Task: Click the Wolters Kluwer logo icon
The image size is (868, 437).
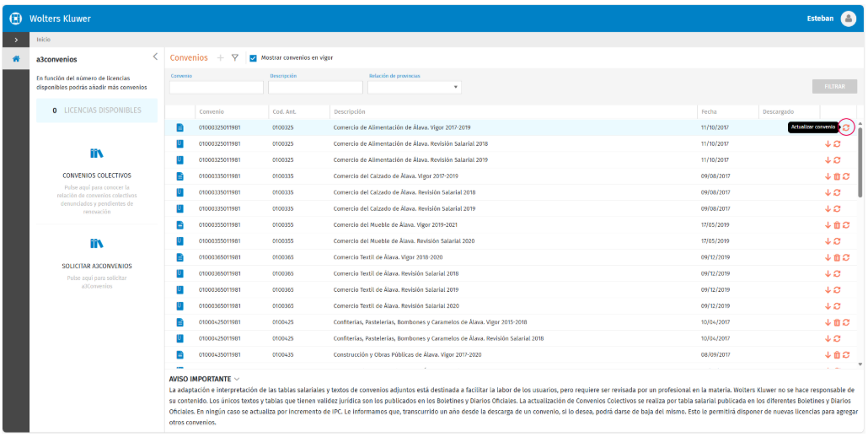Action: (x=16, y=19)
